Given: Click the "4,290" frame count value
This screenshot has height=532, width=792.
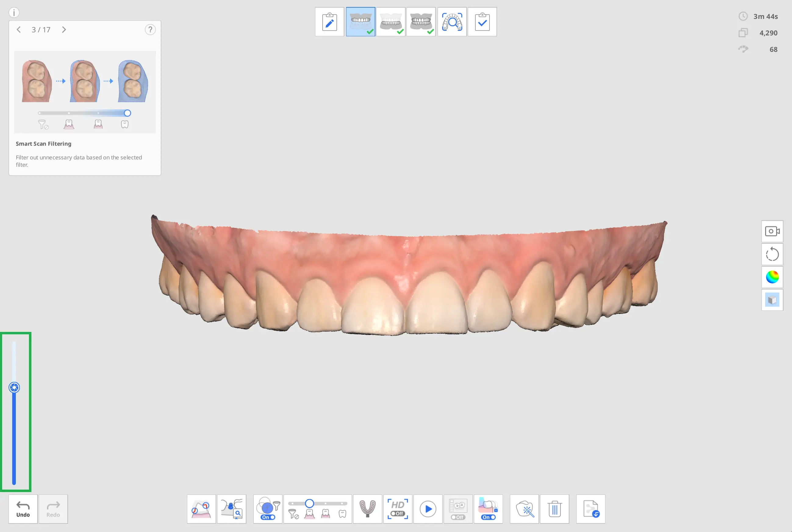Looking at the screenshot, I should 768,33.
